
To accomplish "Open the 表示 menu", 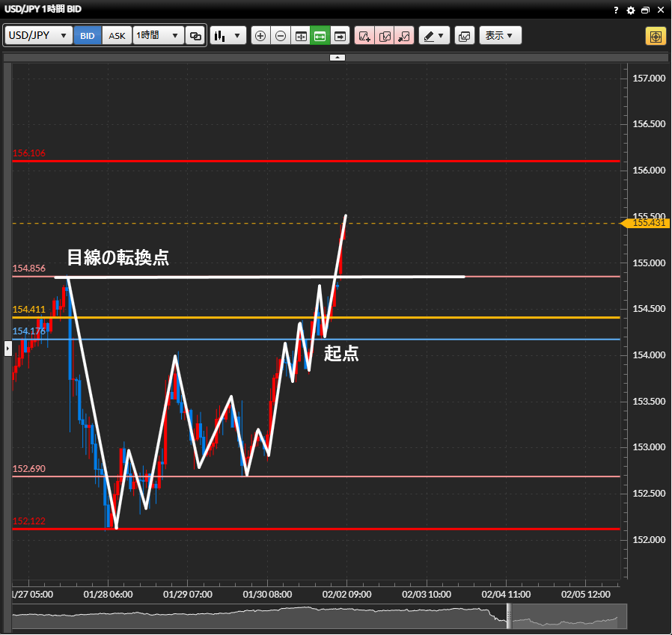I will coord(500,36).
